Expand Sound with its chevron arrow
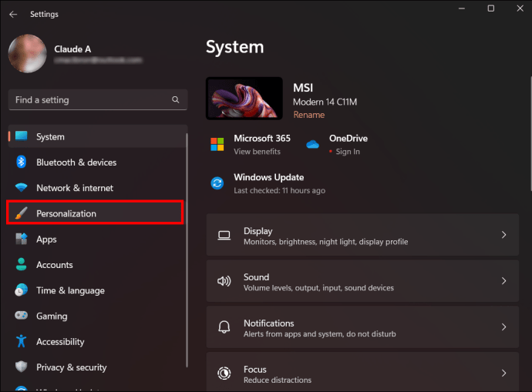Viewport: 532px width, 392px height. (503, 280)
